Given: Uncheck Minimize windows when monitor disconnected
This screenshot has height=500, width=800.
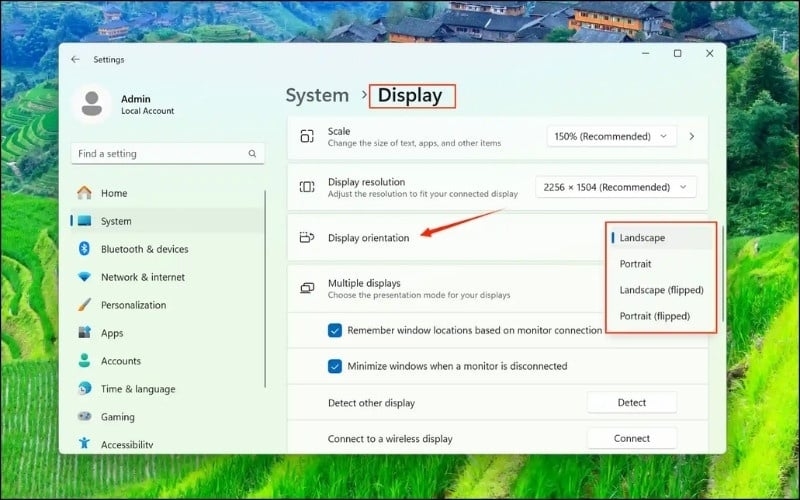Looking at the screenshot, I should (x=335, y=366).
